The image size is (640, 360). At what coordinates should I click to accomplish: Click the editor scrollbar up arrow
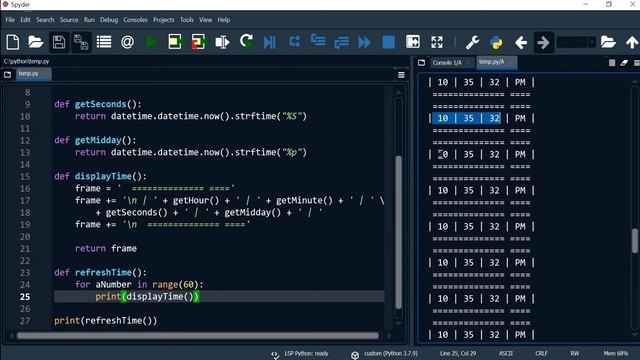pyautogui.click(x=399, y=93)
